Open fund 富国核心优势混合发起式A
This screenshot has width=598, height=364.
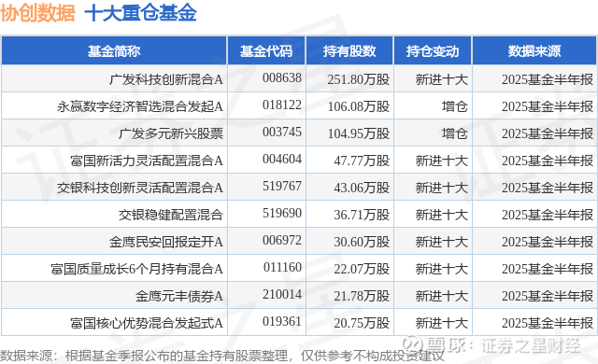[147, 323]
